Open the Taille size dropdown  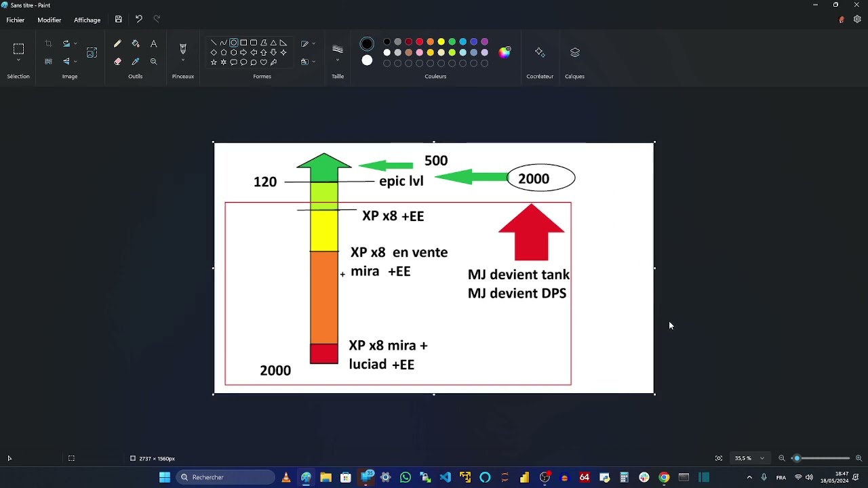338,61
